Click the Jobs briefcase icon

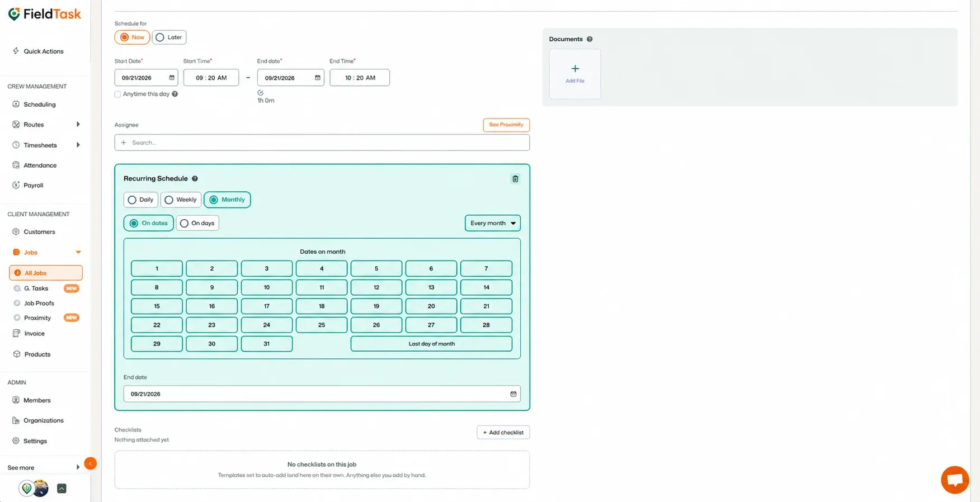[16, 252]
